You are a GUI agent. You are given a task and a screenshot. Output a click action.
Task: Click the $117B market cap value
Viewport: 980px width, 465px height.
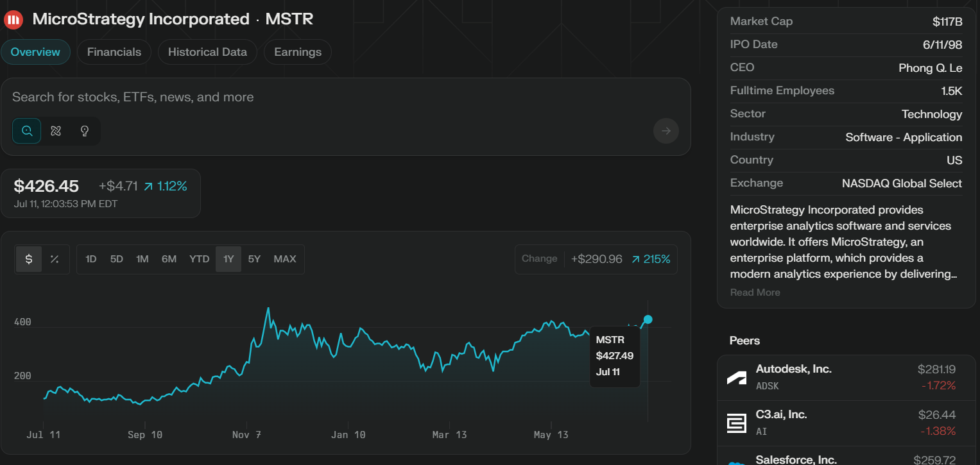coord(947,22)
